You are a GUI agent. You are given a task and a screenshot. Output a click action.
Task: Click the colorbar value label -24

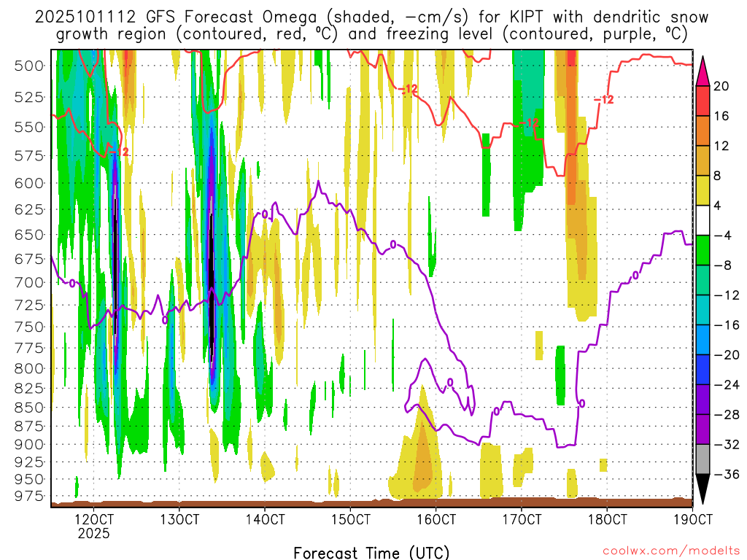pos(727,385)
